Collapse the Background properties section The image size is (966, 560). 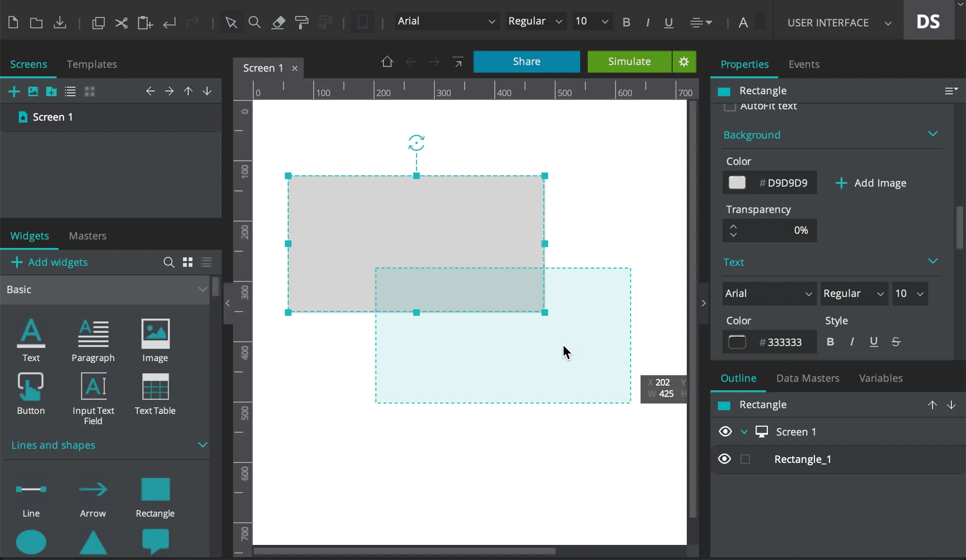[933, 134]
